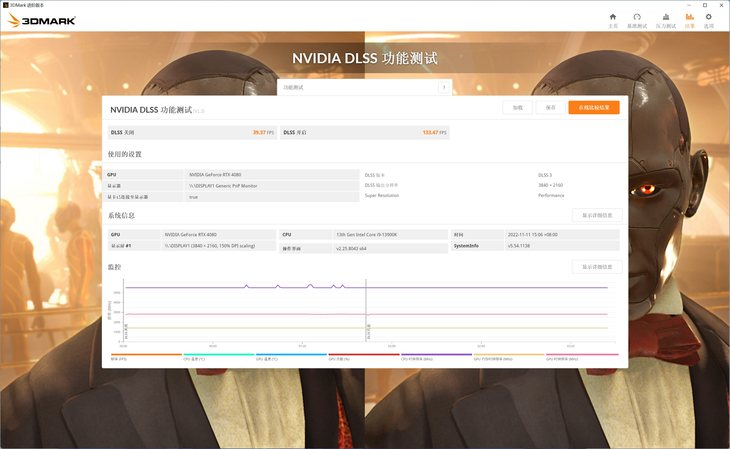
Task: Toggle the GPU 时钟频率 pink legend item
Action: (582, 357)
